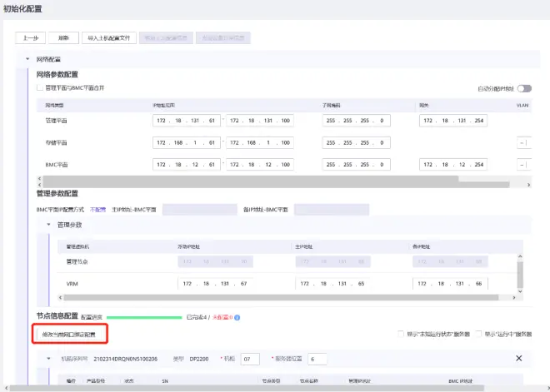Click the 备IP地址-BMC平面 field

332,210
